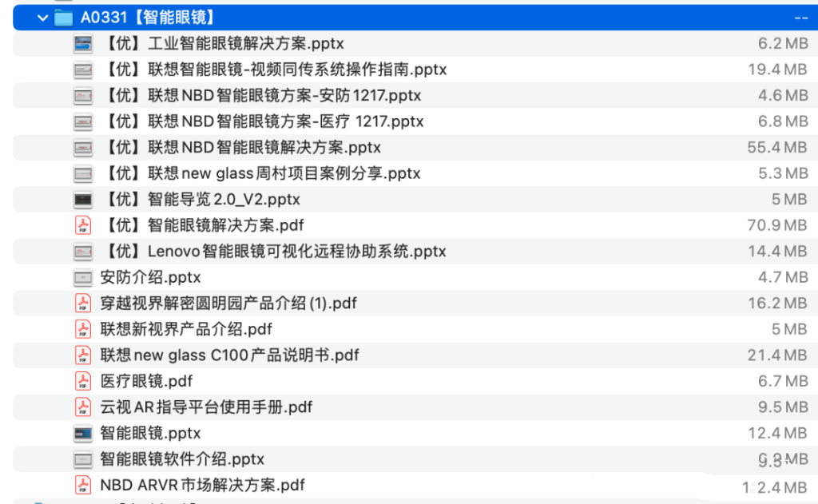The width and height of the screenshot is (818, 504).
Task: Click the PPTX icon of 工业智能眼镜解决方案
Action: coord(82,44)
